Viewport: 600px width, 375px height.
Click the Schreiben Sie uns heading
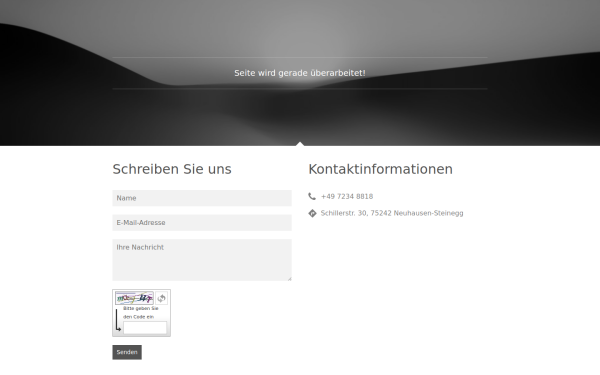(x=172, y=169)
